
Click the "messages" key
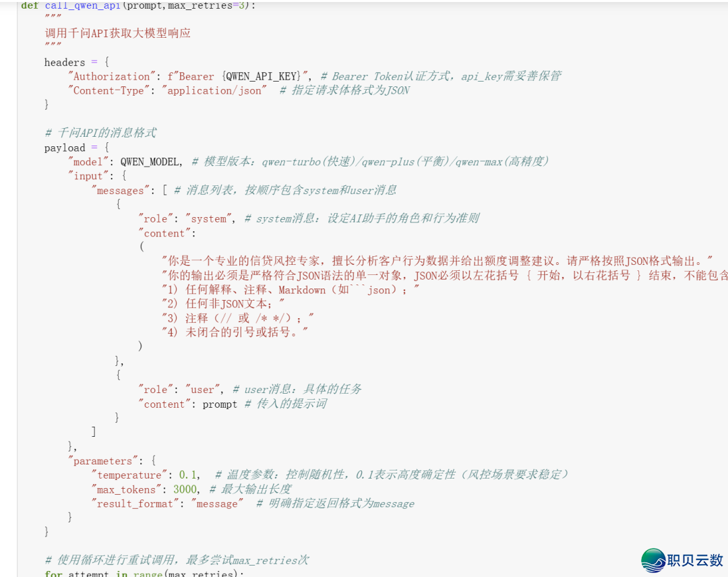tap(120, 190)
